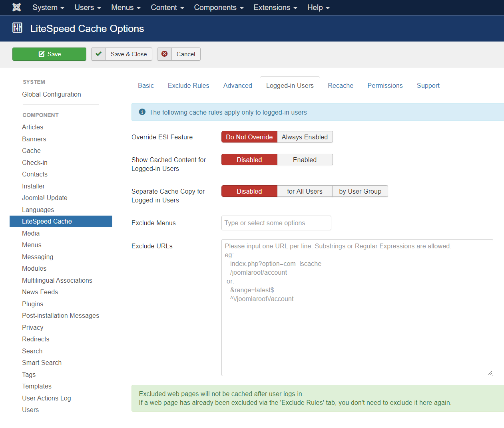Select the Logged-in Users tab

pos(290,85)
